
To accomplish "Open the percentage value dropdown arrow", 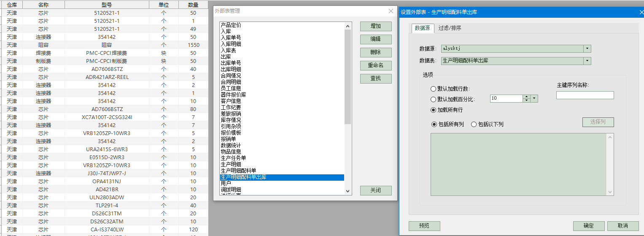I will (534, 98).
